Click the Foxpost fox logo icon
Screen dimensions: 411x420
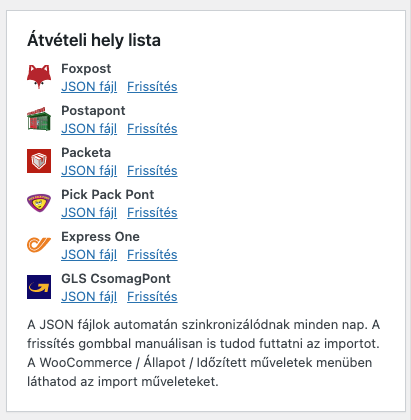39,77
